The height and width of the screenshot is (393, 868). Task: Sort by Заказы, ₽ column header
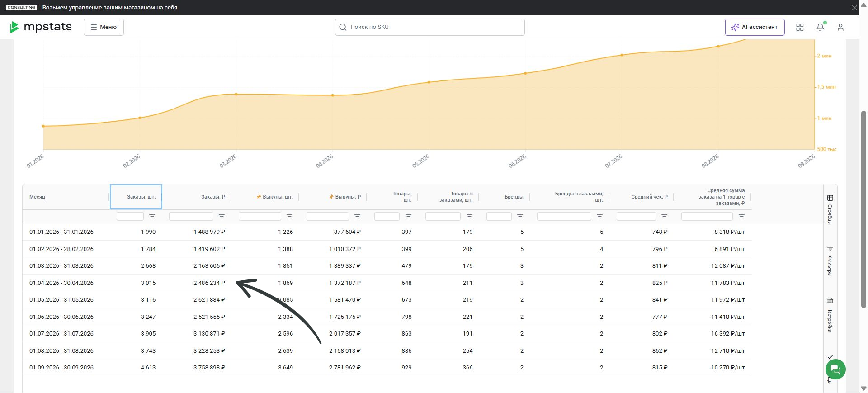click(213, 197)
